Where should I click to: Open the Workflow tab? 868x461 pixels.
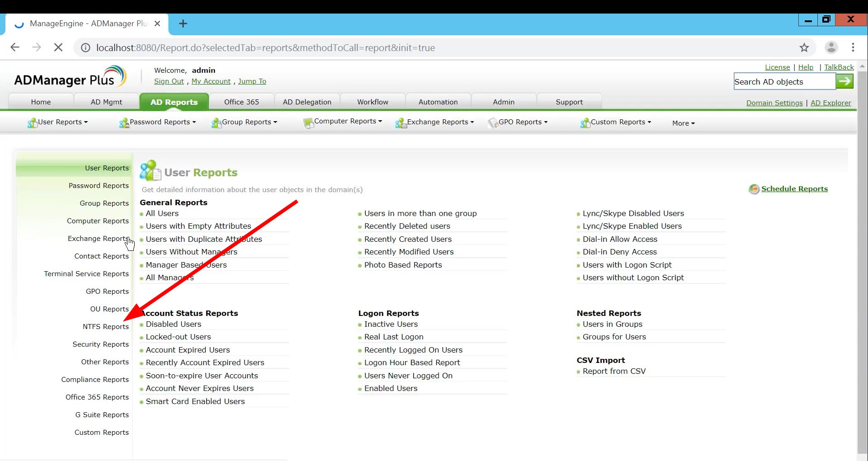coord(372,102)
